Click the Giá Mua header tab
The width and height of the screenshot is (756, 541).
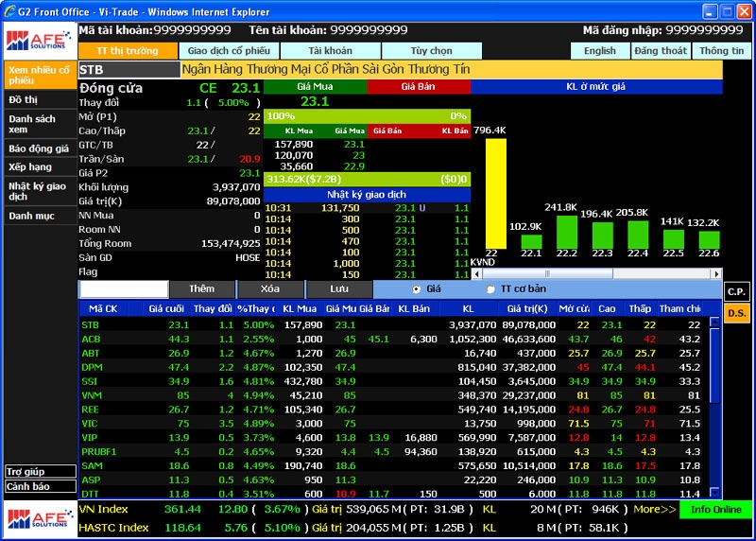tap(315, 87)
